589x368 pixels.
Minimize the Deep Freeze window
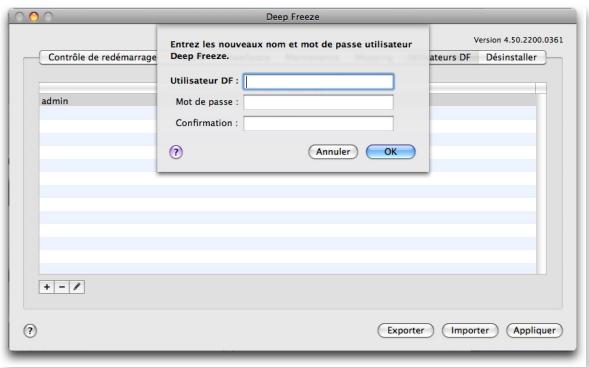(x=34, y=17)
